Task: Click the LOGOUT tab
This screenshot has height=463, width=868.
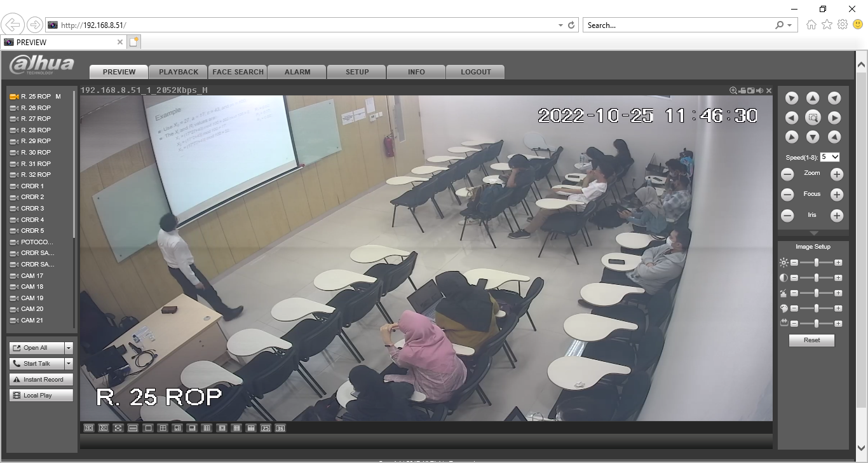Action: pyautogui.click(x=475, y=72)
